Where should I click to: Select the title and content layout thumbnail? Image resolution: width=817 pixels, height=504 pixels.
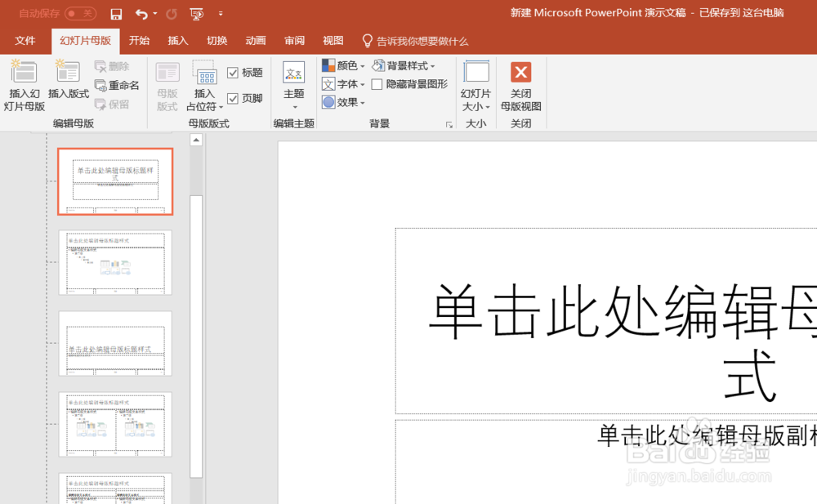point(115,262)
